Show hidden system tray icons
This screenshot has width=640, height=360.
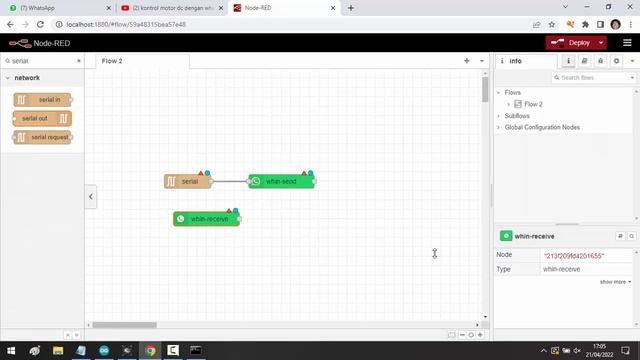pyautogui.click(x=543, y=351)
